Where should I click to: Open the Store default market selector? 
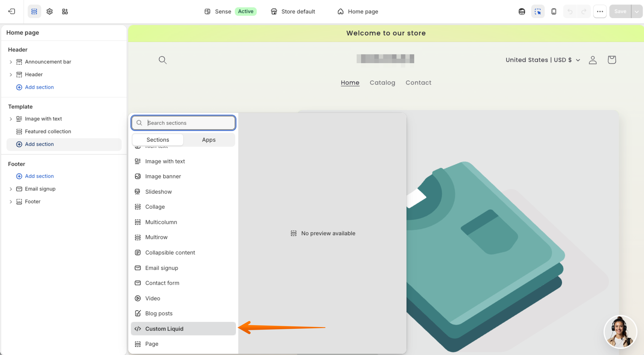point(293,11)
